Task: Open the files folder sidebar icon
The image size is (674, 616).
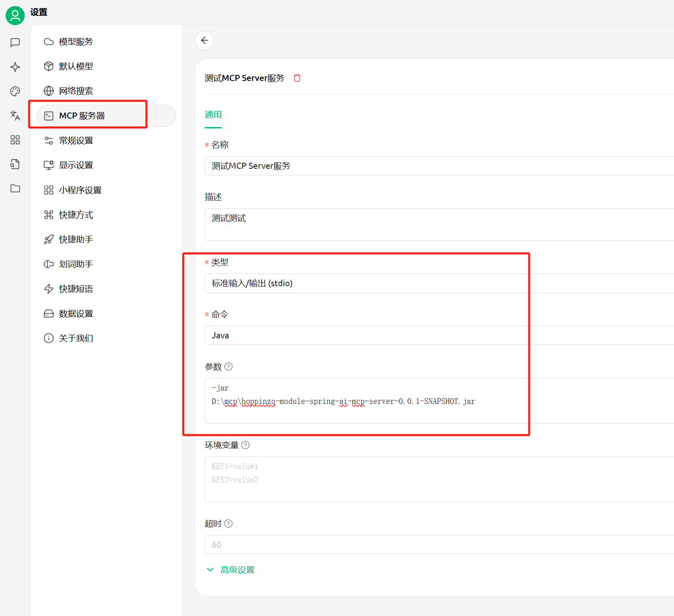Action: pyautogui.click(x=15, y=188)
